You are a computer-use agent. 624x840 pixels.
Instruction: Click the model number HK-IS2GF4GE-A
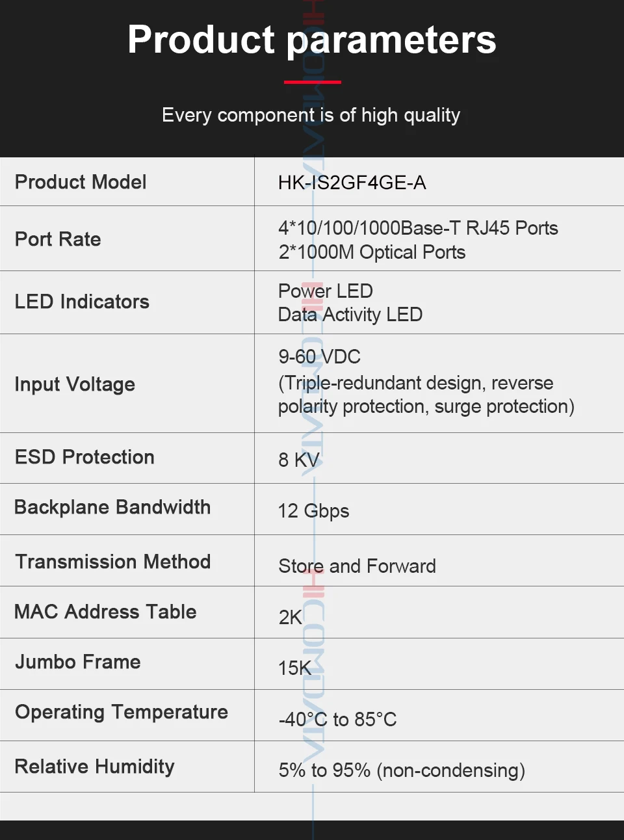352,183
